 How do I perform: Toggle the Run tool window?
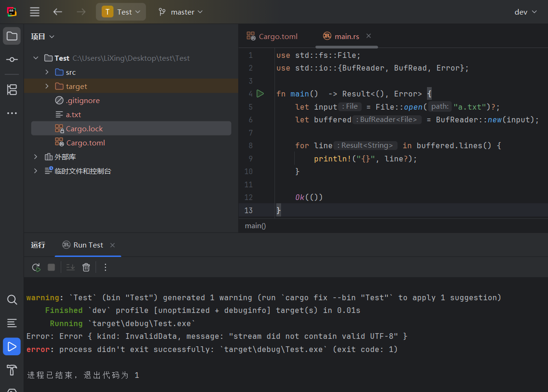pos(12,347)
